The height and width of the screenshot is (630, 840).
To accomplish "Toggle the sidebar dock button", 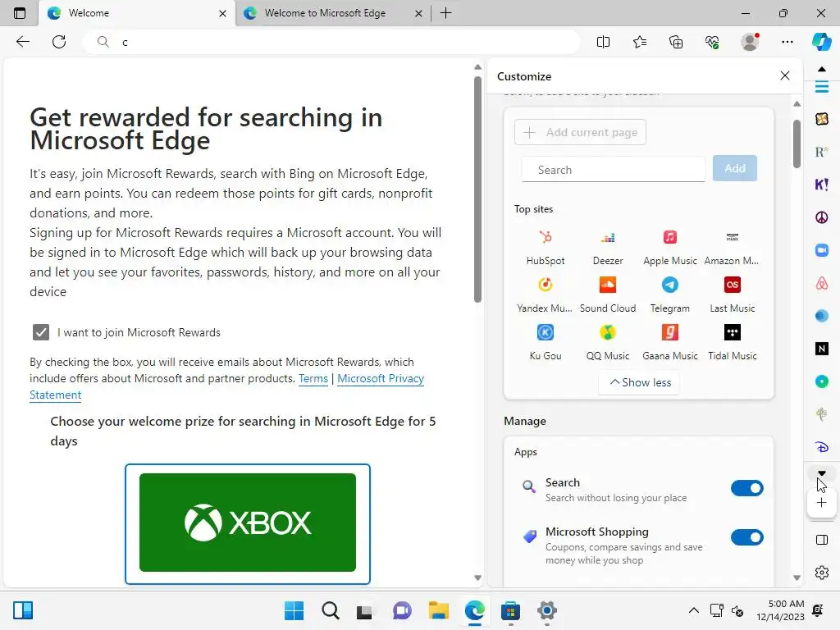I will click(x=821, y=540).
